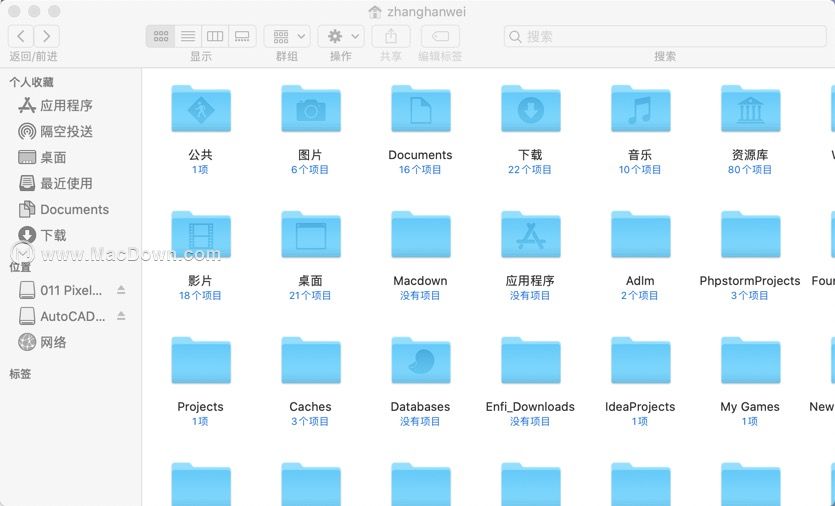Select the Caches folder icon
Screen dimensions: 835x506
click(311, 361)
